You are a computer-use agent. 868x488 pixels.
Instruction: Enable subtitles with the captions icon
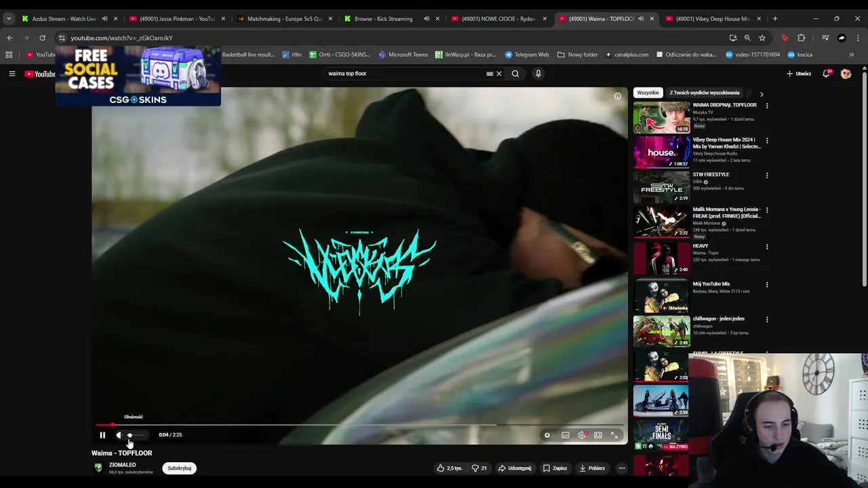point(565,435)
